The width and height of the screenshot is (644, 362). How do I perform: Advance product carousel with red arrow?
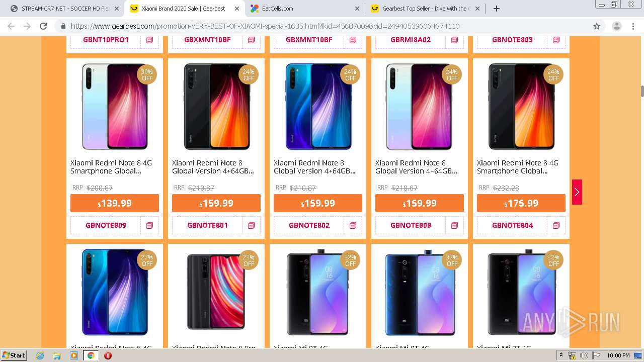click(577, 192)
